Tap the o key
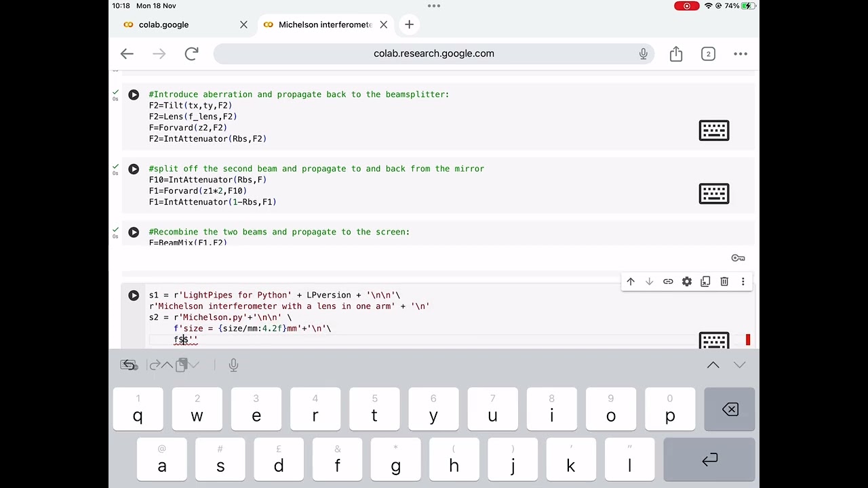 (611, 409)
